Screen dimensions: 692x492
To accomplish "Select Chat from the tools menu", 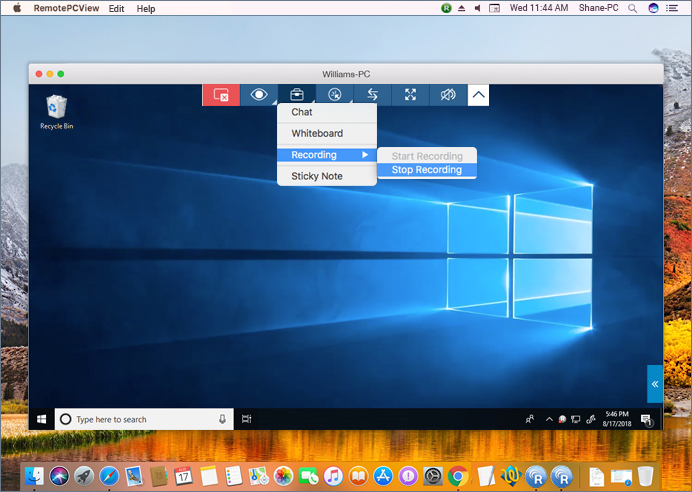I will click(302, 112).
